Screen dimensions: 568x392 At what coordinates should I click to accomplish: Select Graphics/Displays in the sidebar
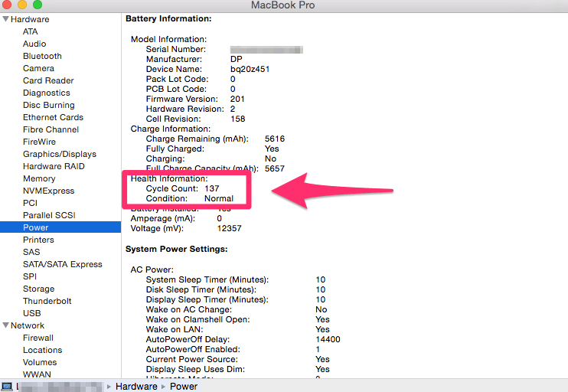coord(60,154)
